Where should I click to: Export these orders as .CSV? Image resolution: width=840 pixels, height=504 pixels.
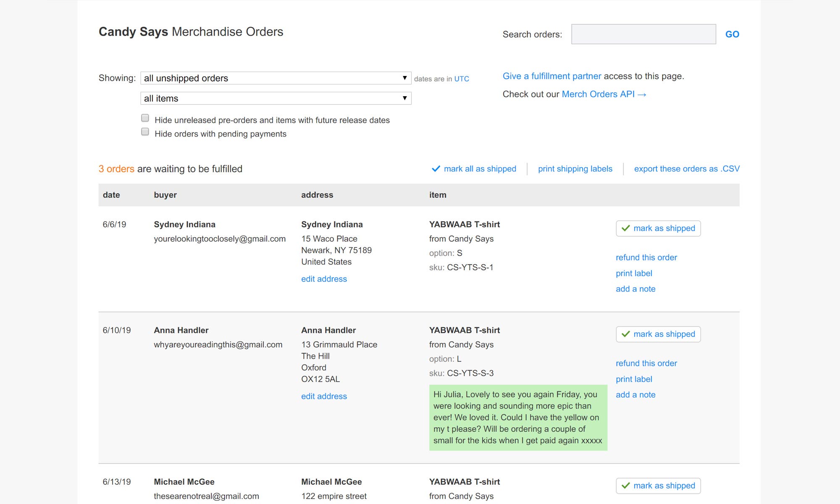pyautogui.click(x=686, y=169)
